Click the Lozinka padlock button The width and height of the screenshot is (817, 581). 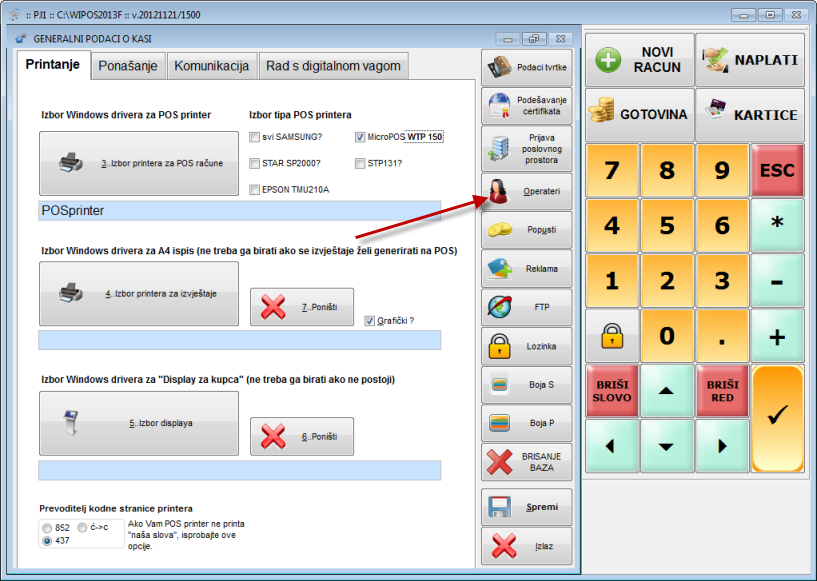point(527,346)
